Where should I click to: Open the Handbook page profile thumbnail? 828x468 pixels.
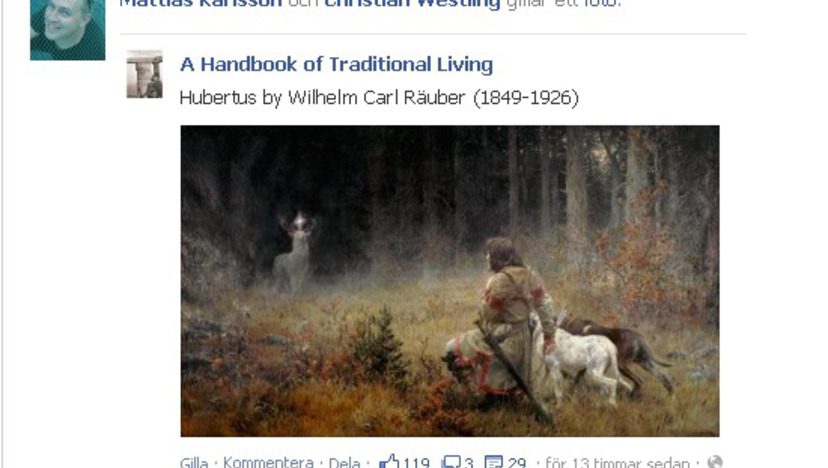pyautogui.click(x=145, y=74)
